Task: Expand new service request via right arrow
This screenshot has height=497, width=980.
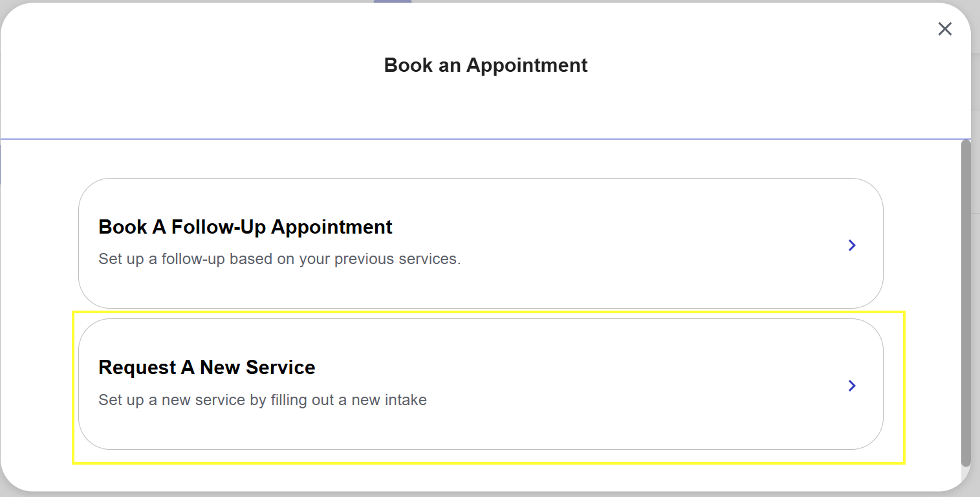Action: [x=852, y=386]
